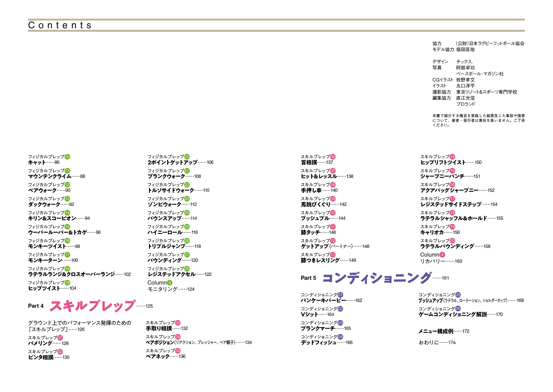Viewport: 553px width, 392px height.
Task: Click the purple Part 5 'コンディショニング' heading
Action: coord(377,278)
